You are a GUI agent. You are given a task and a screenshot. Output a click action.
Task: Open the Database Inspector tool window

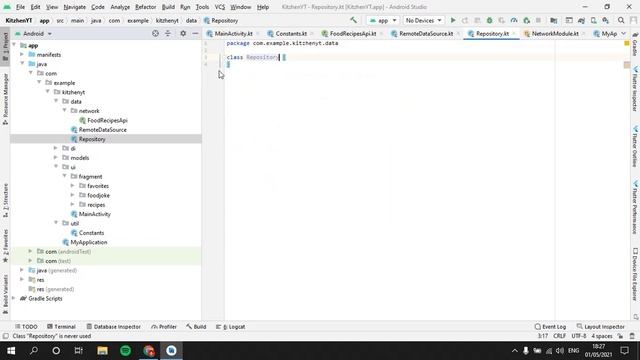click(113, 327)
